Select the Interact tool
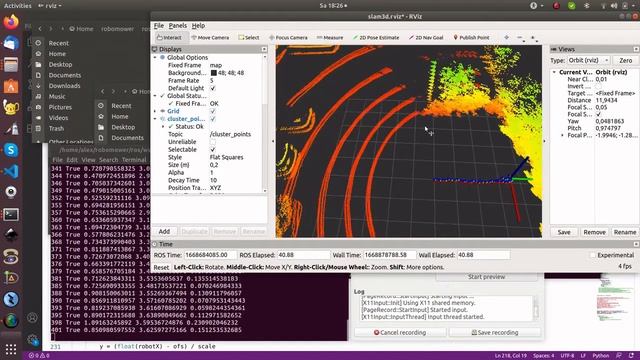The width and height of the screenshot is (640, 360). pyautogui.click(x=169, y=38)
